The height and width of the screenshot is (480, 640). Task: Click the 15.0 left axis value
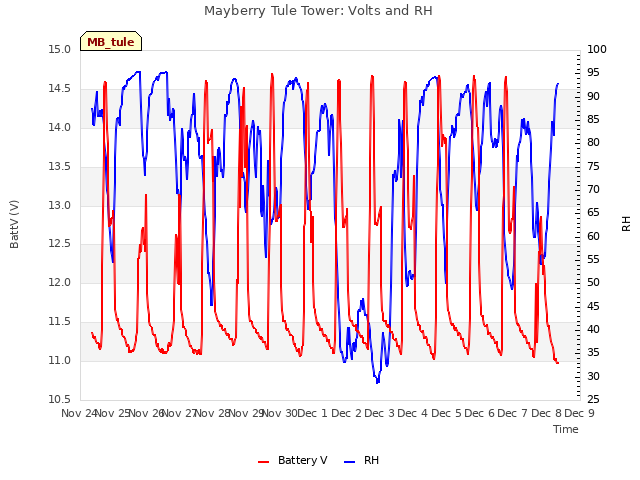(x=60, y=50)
